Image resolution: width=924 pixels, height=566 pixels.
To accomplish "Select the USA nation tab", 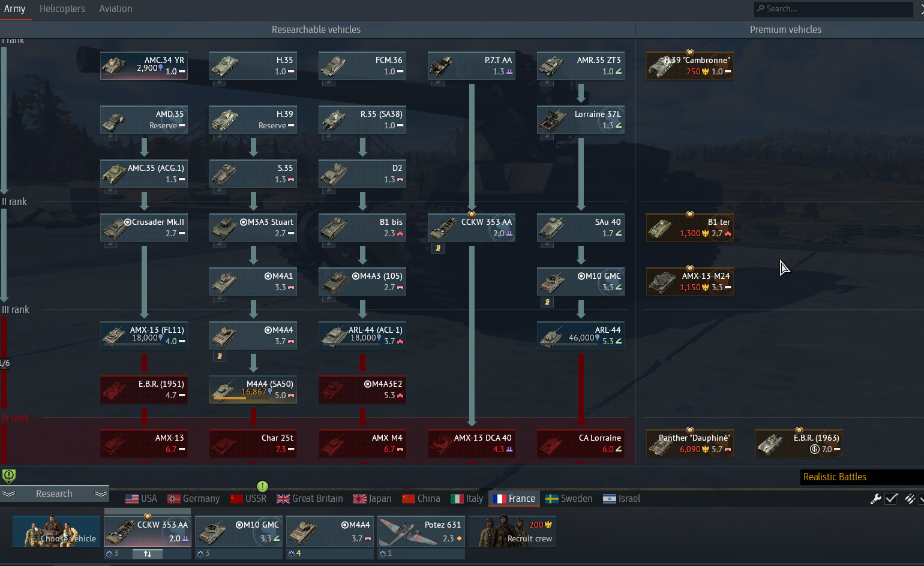I will [x=141, y=499].
